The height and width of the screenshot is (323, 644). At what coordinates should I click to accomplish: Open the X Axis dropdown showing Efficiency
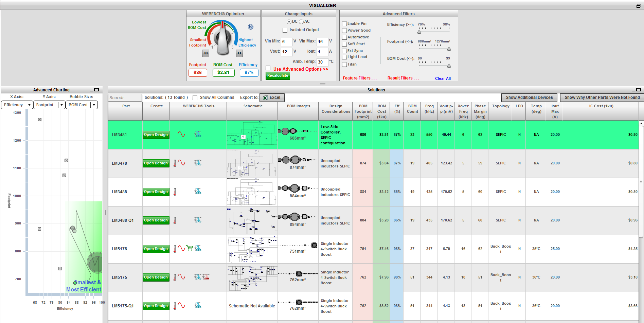pyautogui.click(x=29, y=105)
